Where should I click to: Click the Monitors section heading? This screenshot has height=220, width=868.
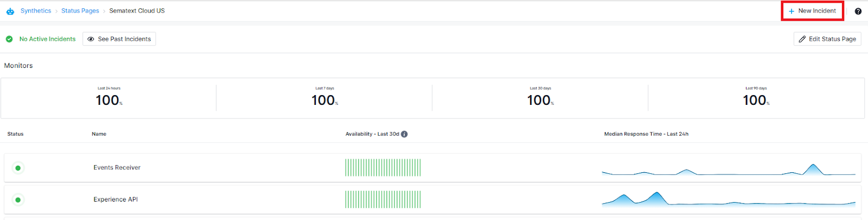pos(18,66)
